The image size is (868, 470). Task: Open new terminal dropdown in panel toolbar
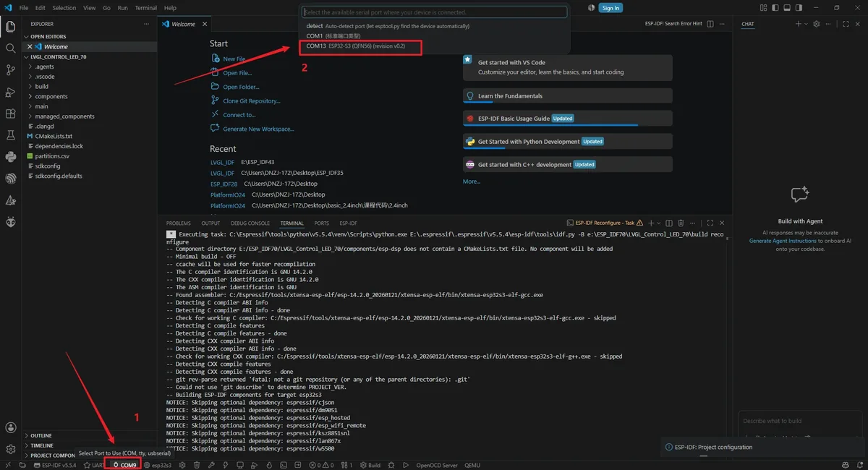coord(659,223)
